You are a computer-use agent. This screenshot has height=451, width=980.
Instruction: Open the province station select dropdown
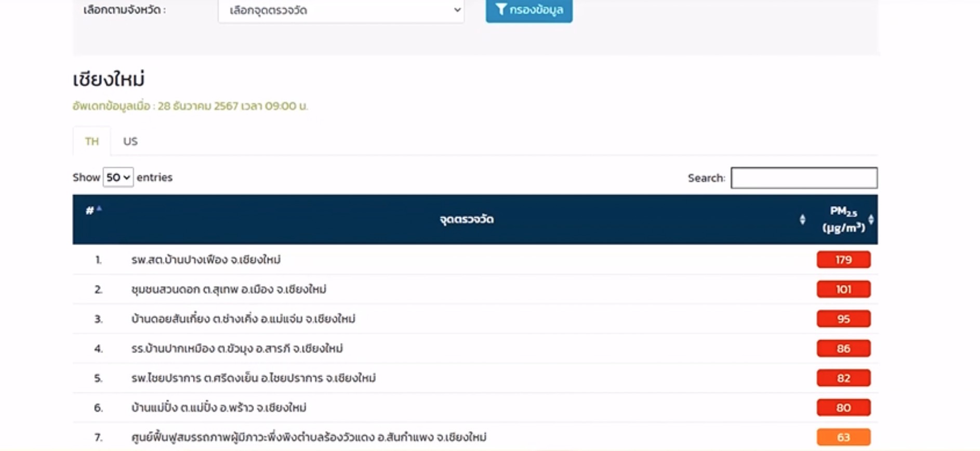[341, 10]
